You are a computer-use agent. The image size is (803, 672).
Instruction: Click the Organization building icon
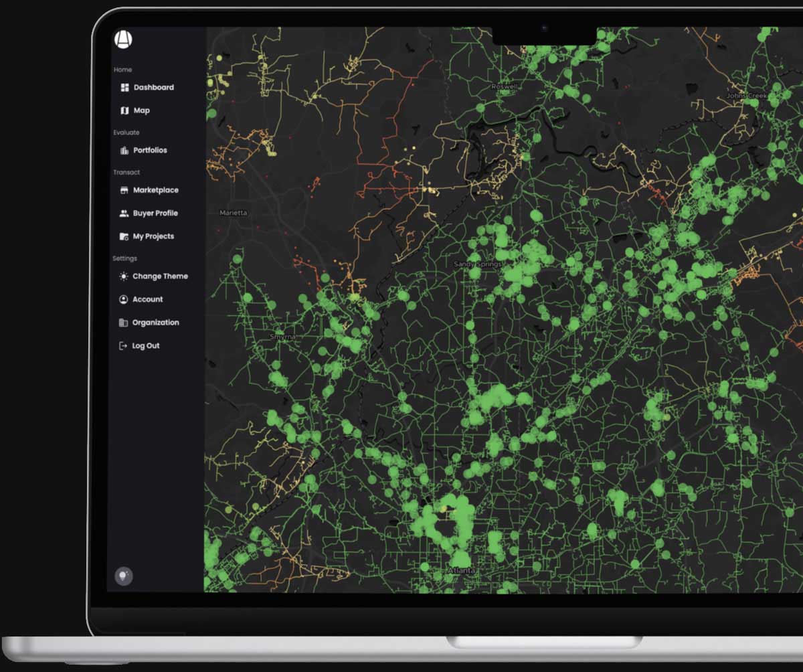point(123,323)
